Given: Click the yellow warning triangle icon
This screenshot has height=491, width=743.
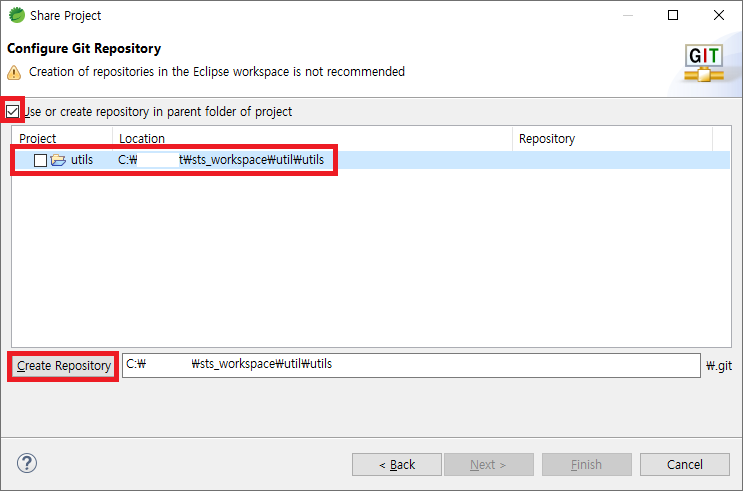Looking at the screenshot, I should (14, 73).
